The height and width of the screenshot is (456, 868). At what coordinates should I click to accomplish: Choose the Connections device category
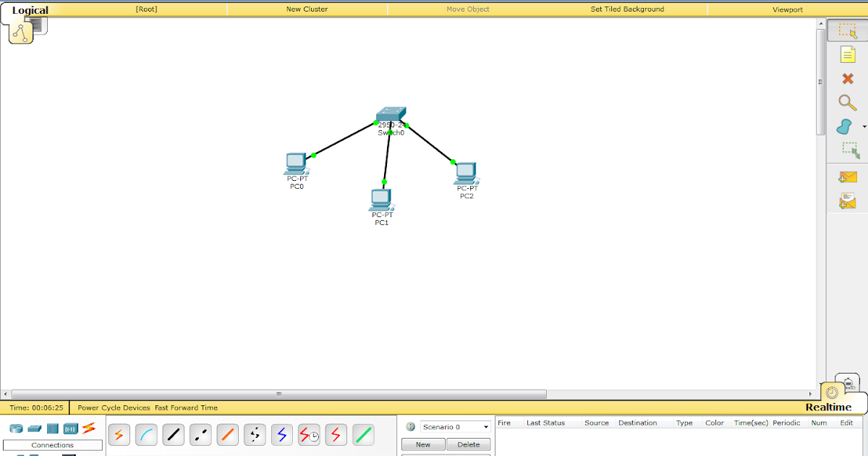pos(88,428)
